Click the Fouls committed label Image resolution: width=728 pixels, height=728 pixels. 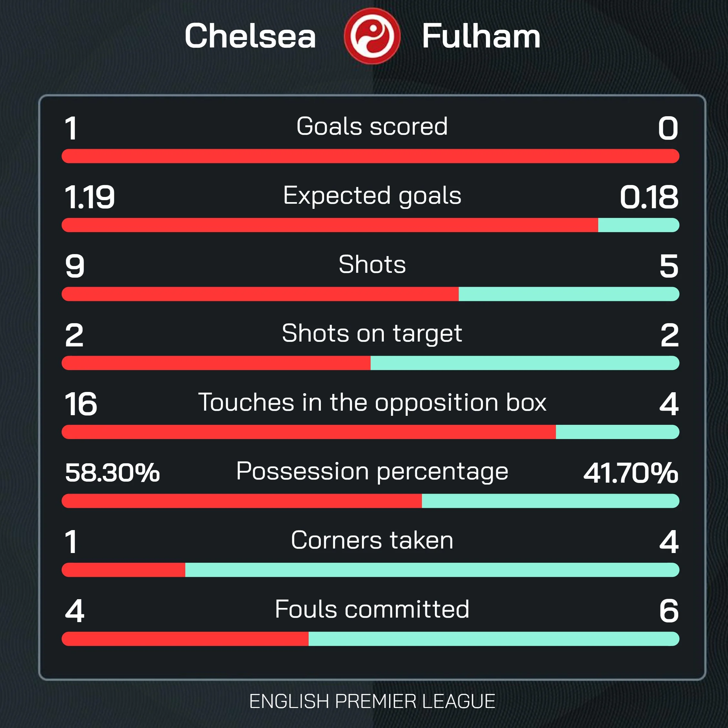[x=372, y=609]
